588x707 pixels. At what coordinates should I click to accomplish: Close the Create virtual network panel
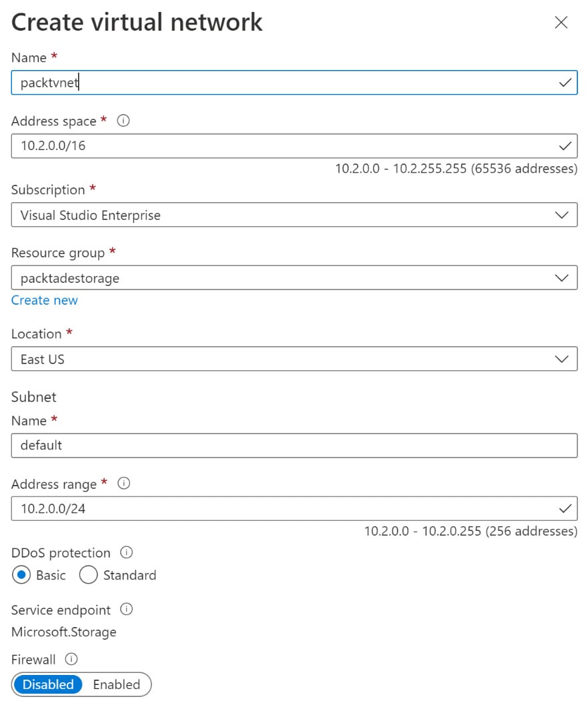561,23
